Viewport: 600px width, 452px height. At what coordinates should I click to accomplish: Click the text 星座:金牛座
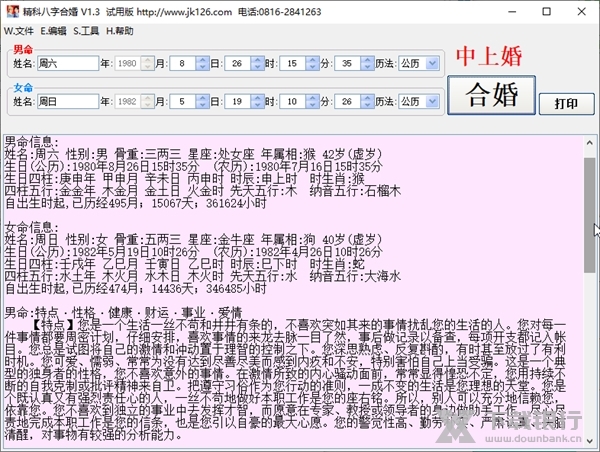[x=221, y=240]
